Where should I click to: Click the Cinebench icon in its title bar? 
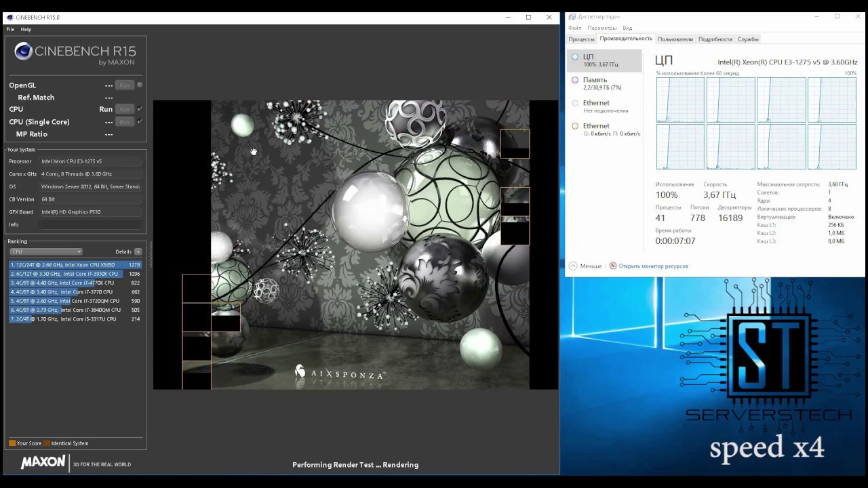[10, 17]
